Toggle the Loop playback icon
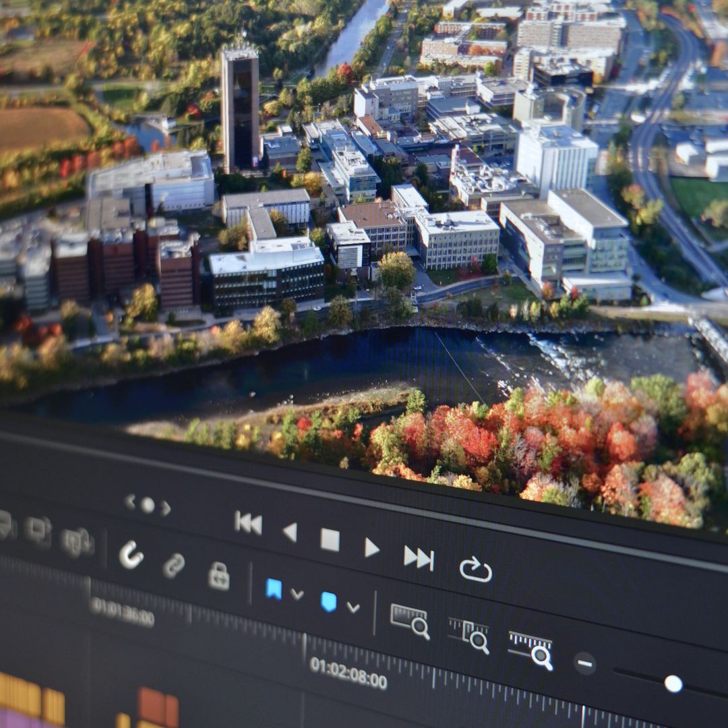Image resolution: width=728 pixels, height=728 pixels. [x=476, y=570]
